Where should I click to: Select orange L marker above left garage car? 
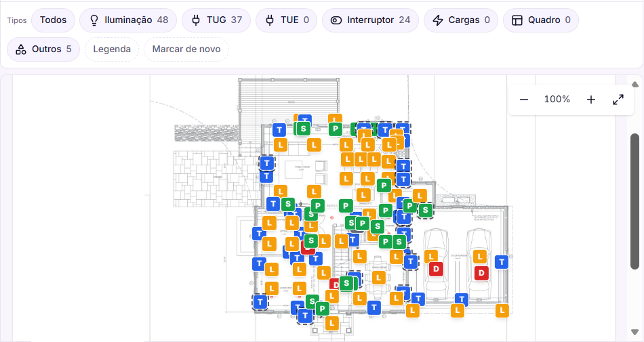coord(431,257)
